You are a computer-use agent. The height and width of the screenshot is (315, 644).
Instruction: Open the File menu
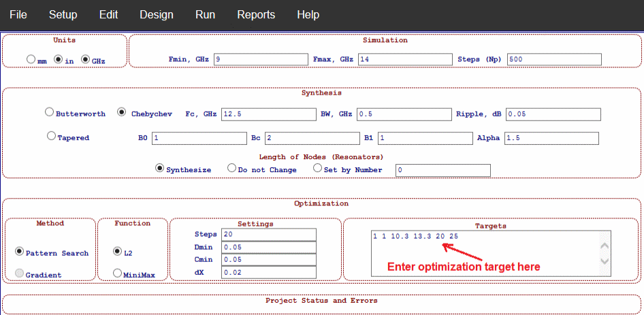click(x=18, y=14)
